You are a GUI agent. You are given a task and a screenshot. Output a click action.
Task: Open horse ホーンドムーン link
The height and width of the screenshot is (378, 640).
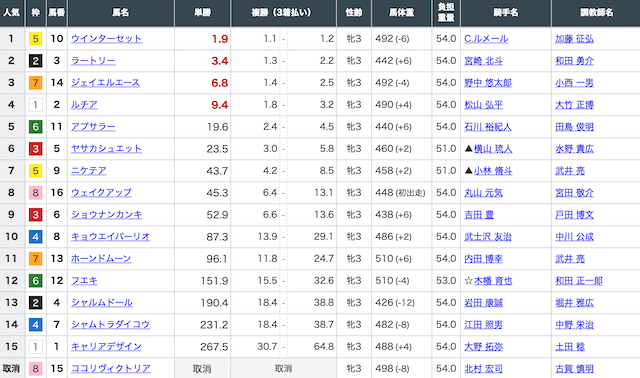tap(101, 259)
